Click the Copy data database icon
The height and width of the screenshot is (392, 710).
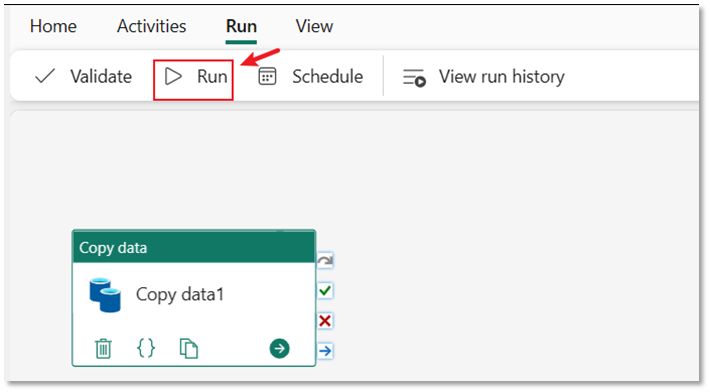point(105,295)
